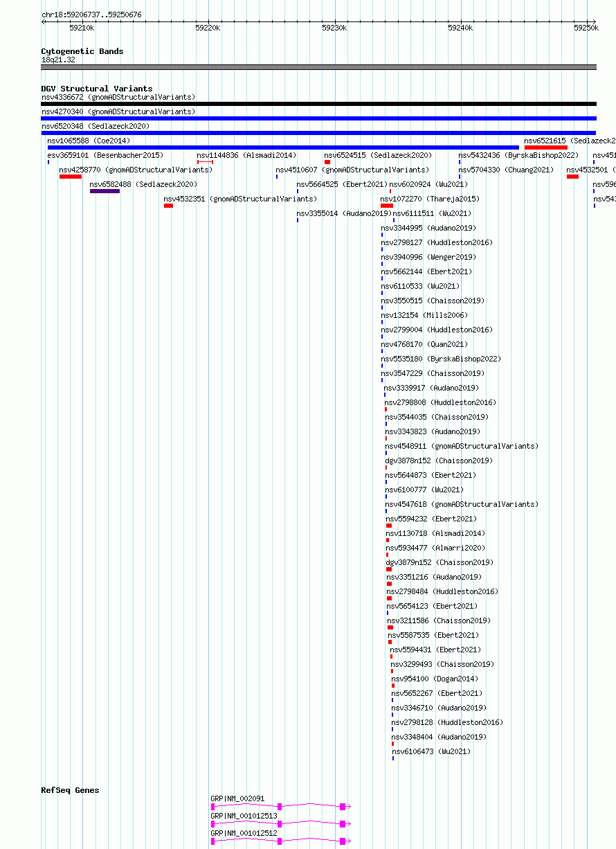Click the 59250k ruler tick label
The image size is (616, 849).
586,28
